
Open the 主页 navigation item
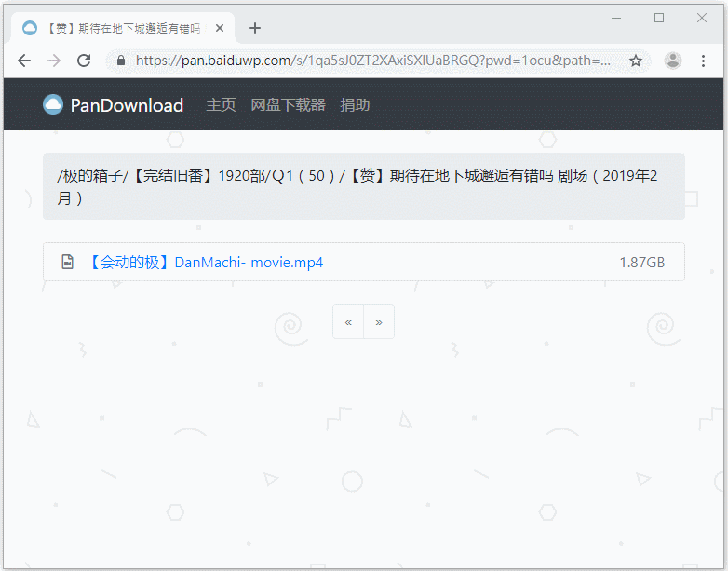tap(221, 105)
